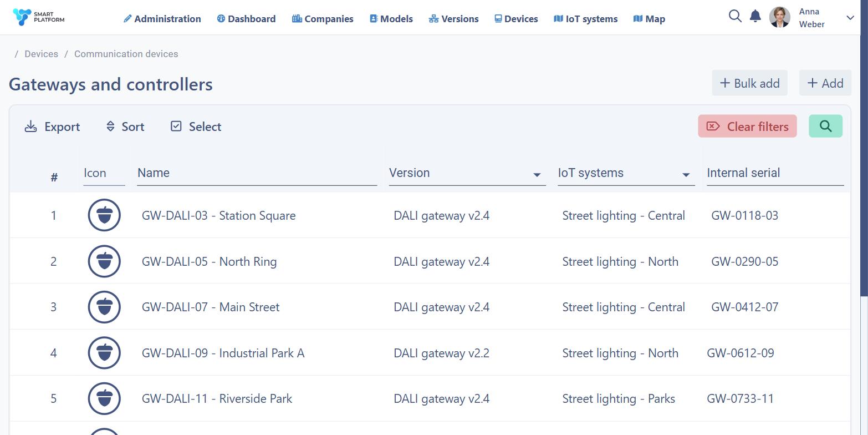Click the Add button

coord(825,83)
